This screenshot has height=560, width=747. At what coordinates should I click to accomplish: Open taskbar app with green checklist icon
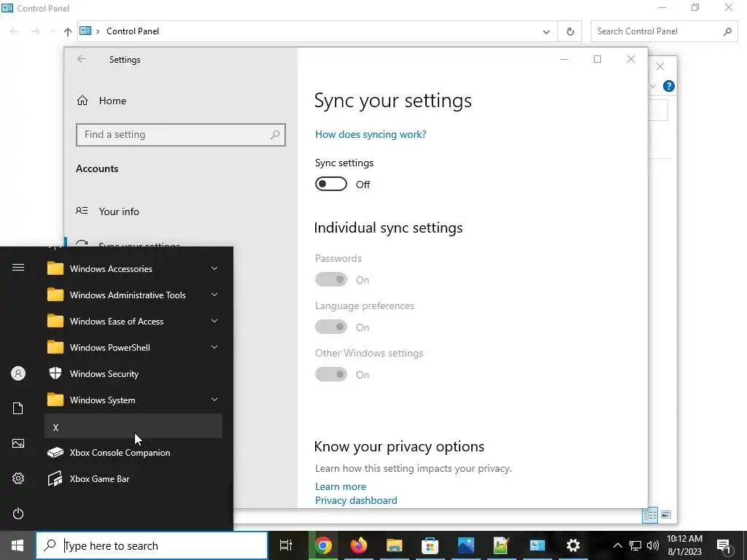pos(502,545)
